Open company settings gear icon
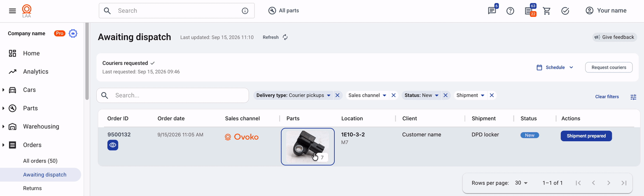The height and width of the screenshot is (196, 644). 73,34
